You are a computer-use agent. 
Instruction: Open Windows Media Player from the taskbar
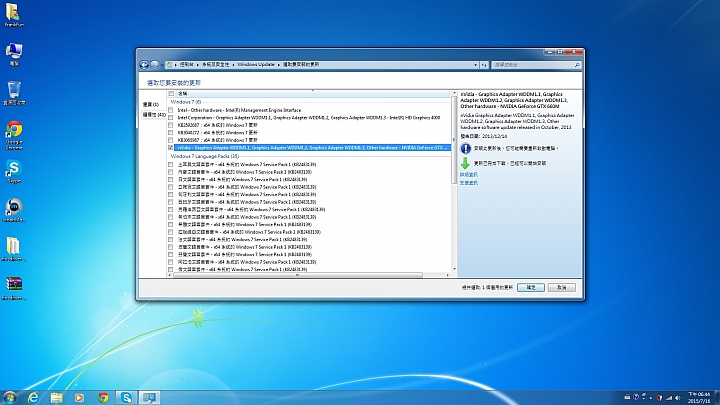coord(79,397)
